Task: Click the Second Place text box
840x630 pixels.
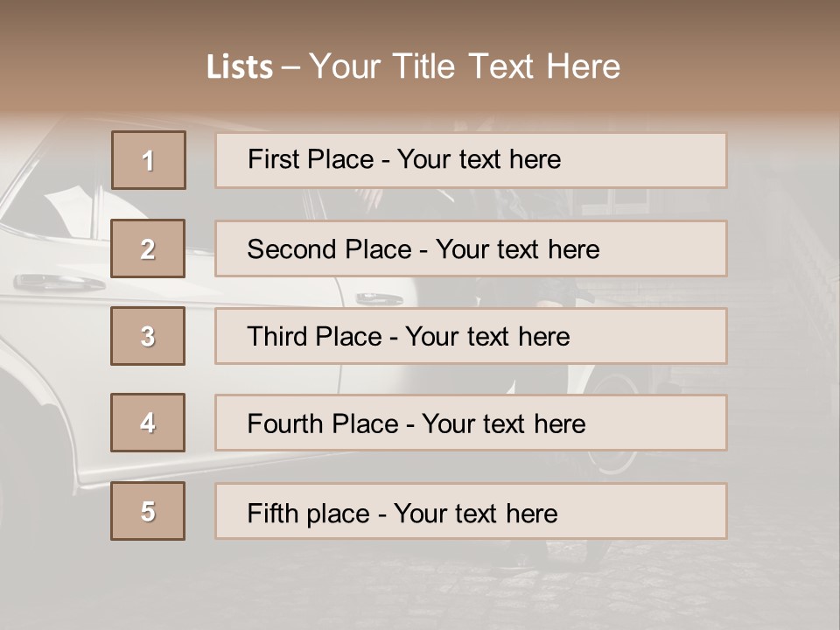Action: tap(471, 248)
